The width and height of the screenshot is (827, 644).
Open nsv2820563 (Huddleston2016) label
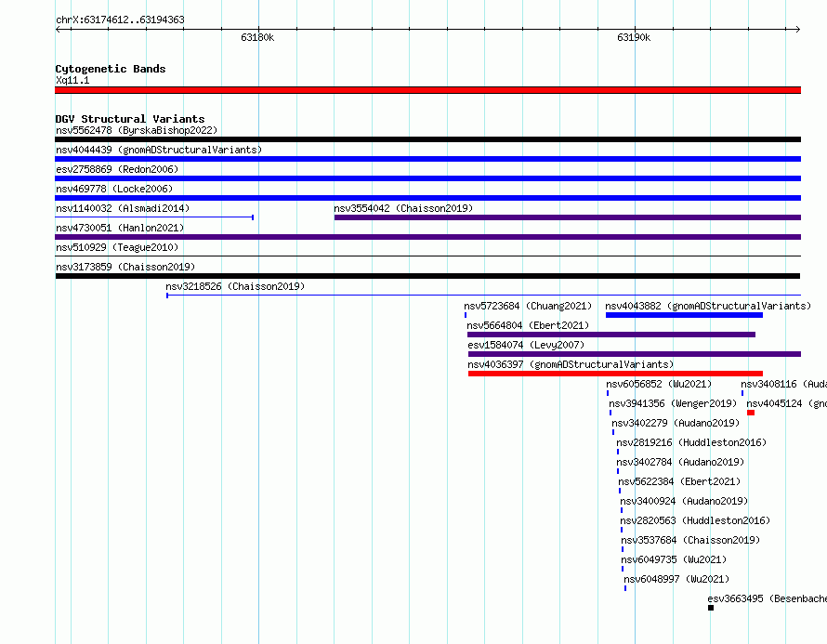pos(695,520)
